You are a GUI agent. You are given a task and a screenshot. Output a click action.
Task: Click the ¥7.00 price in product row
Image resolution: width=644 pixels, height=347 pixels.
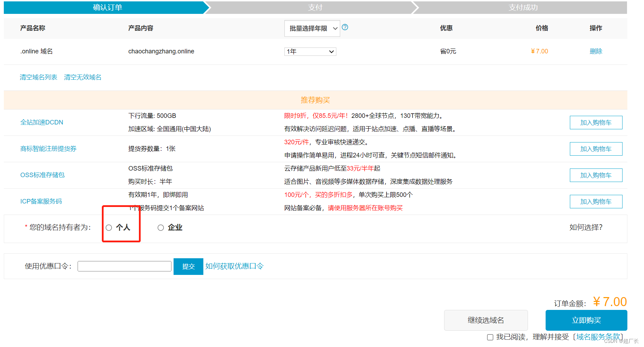click(539, 51)
